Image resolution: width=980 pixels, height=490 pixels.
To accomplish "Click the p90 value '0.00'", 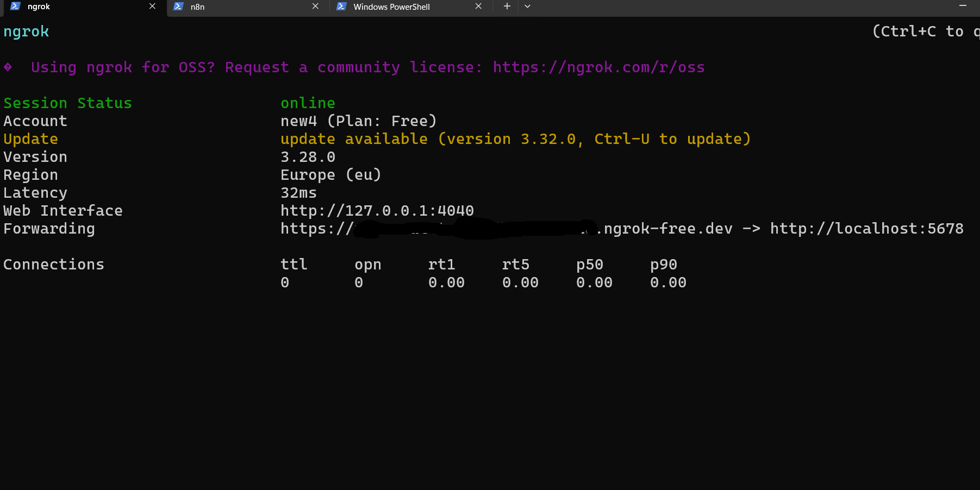I will point(668,282).
